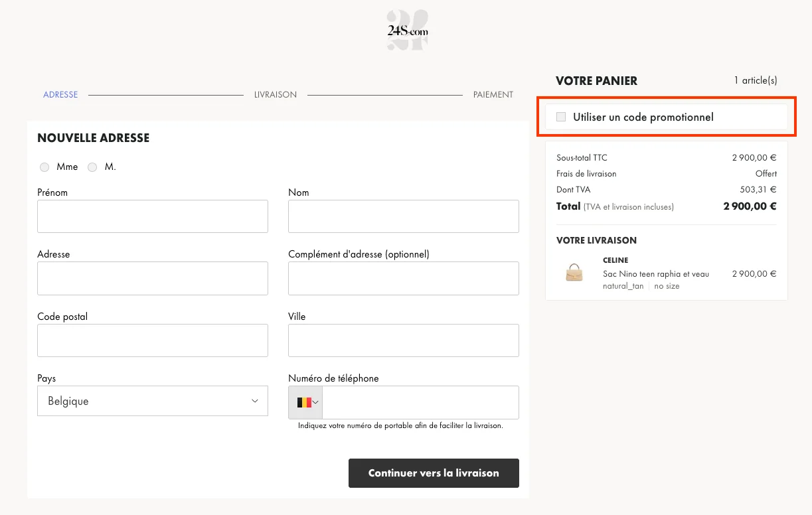Focus the Prénom input field

[153, 216]
